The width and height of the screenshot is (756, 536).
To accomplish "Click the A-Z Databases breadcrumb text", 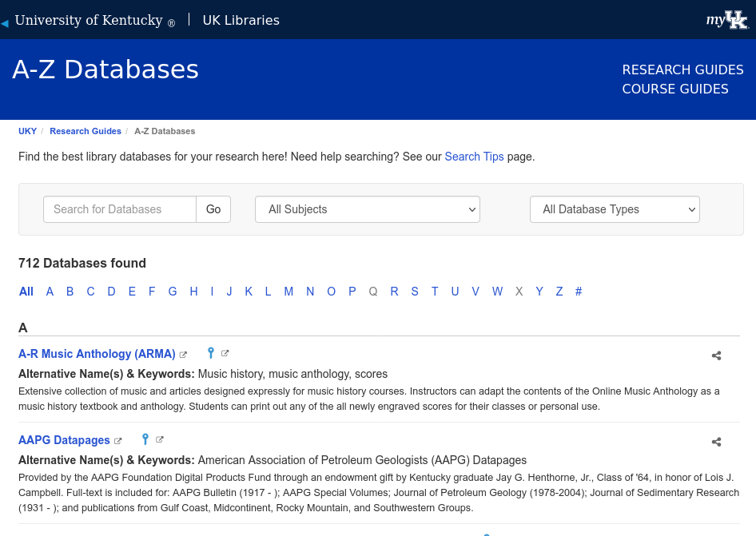I will pos(165,131).
